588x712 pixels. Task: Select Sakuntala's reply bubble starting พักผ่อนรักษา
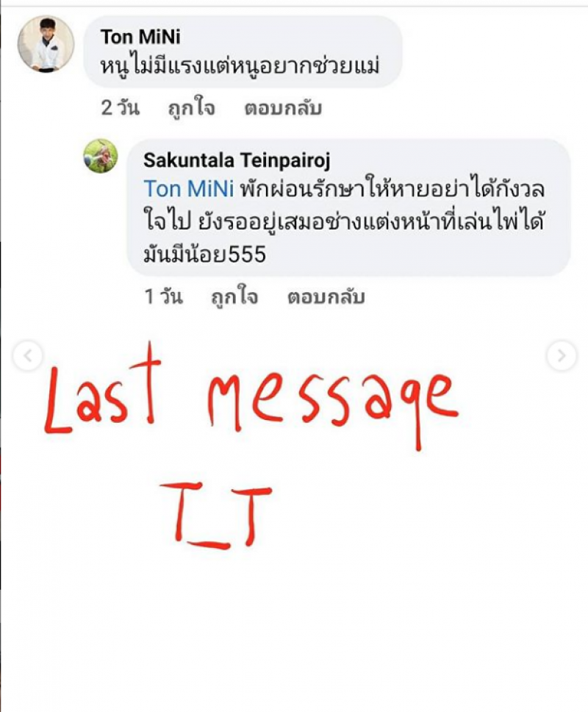click(x=348, y=207)
